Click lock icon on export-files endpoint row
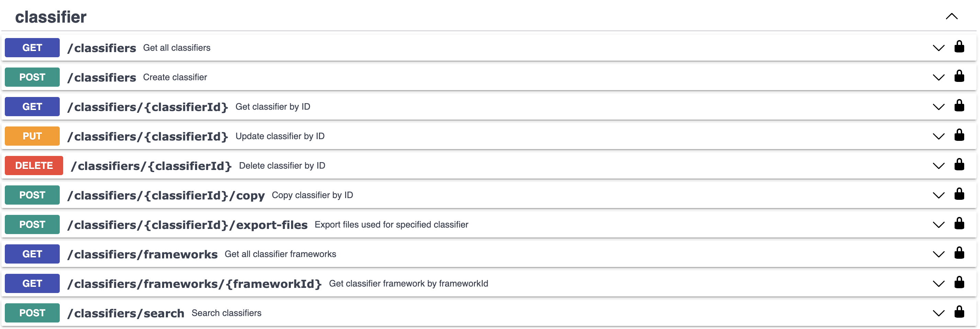This screenshot has width=980, height=329. (x=959, y=224)
